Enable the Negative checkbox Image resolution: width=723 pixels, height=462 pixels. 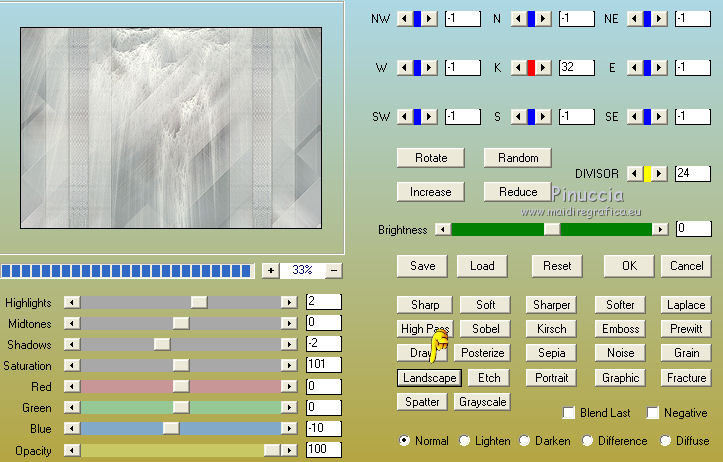tap(652, 413)
